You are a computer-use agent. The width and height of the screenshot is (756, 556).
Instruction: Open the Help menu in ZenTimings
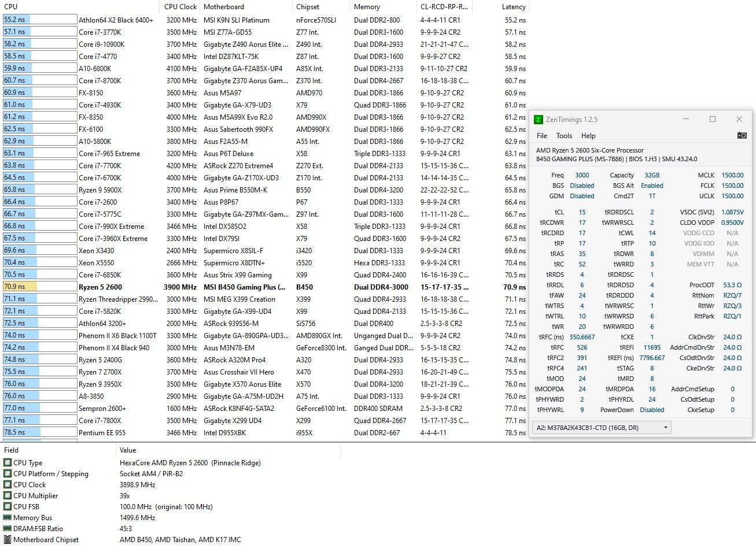pos(588,136)
